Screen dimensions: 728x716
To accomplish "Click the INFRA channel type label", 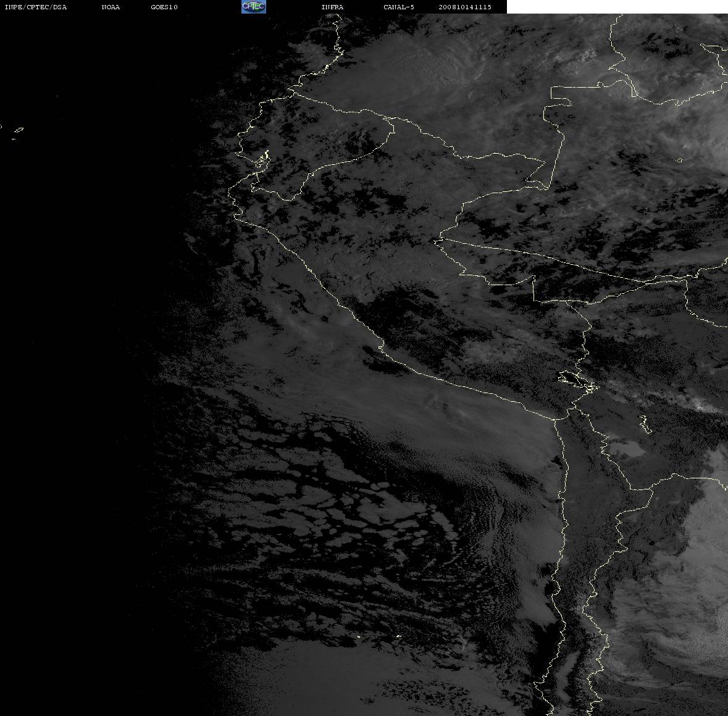I will pos(332,7).
